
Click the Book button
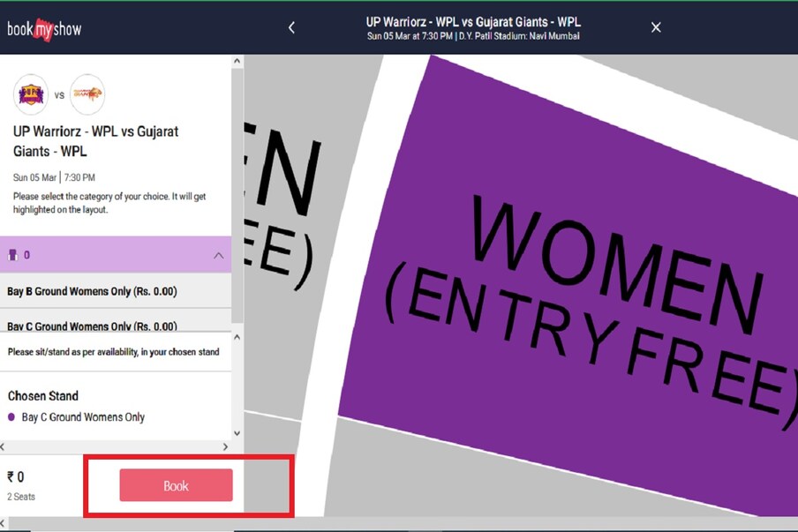(x=176, y=485)
